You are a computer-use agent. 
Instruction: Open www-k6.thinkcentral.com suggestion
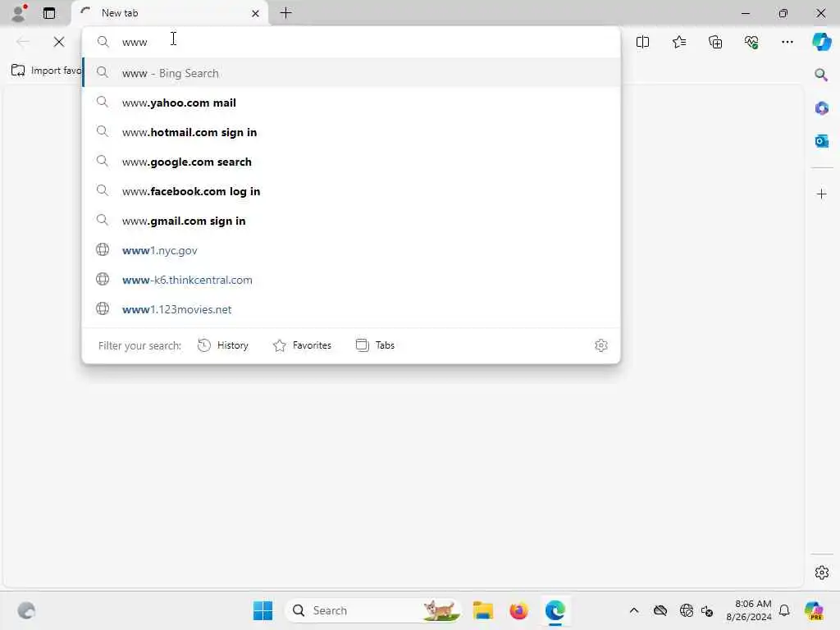tap(351, 280)
